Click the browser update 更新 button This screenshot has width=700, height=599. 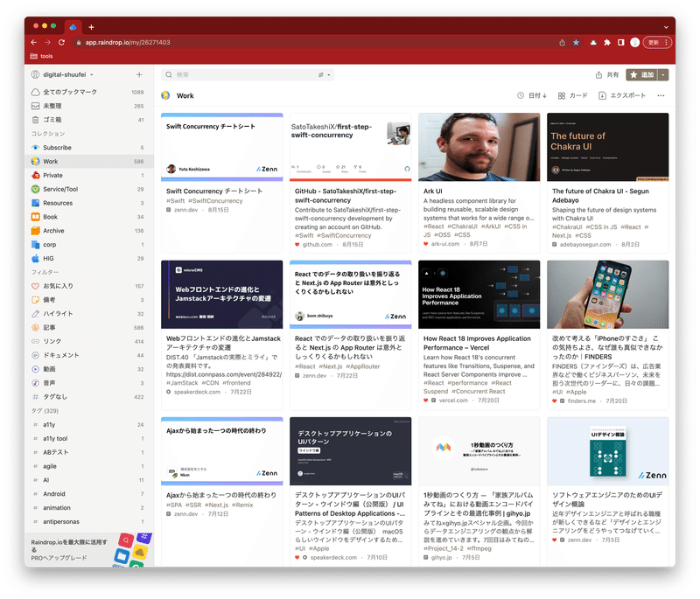click(657, 42)
